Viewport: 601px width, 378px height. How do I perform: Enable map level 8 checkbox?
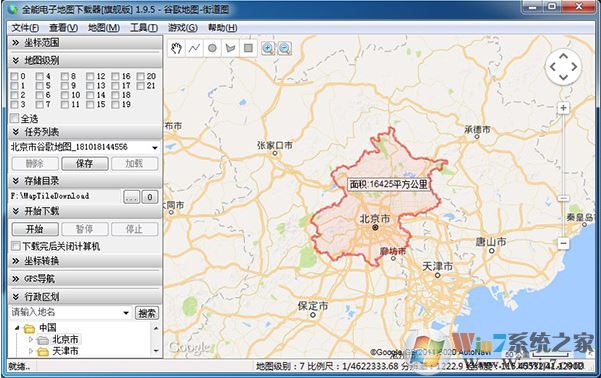point(65,76)
